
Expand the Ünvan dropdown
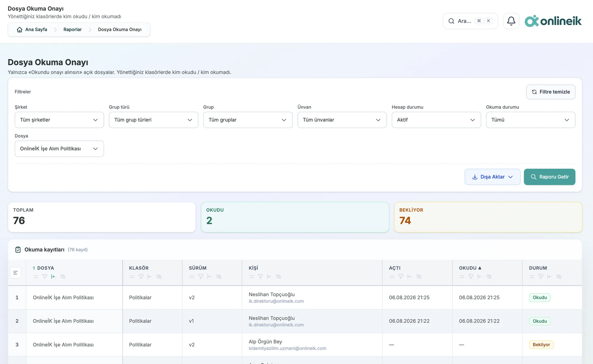[x=342, y=120]
